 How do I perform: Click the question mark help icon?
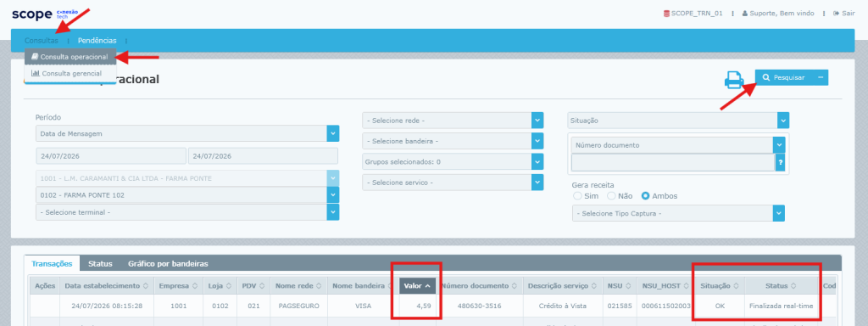(780, 162)
